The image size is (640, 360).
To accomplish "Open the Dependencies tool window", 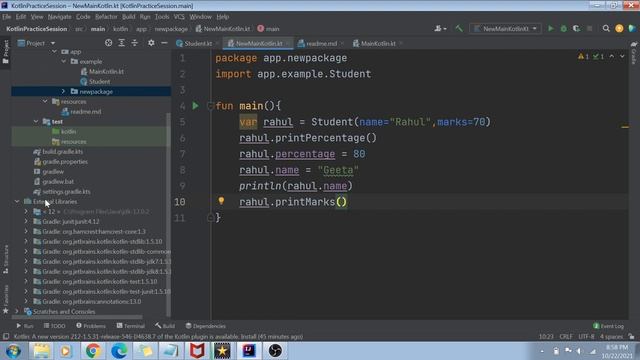I will pos(205,326).
